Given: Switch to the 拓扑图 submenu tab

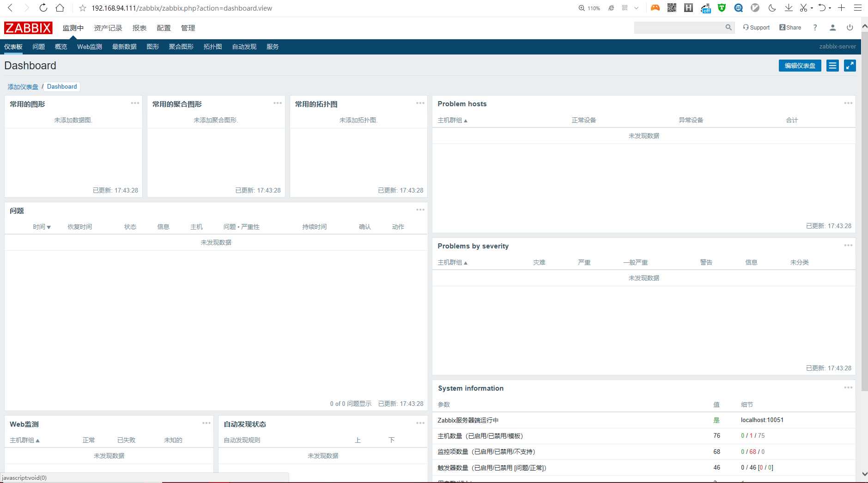Looking at the screenshot, I should click(x=212, y=47).
